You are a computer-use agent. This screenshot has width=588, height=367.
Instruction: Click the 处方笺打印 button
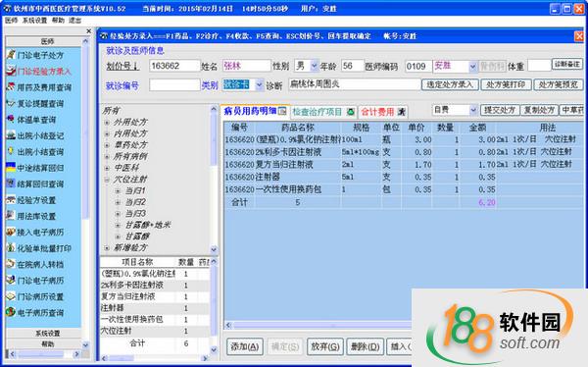click(x=506, y=84)
